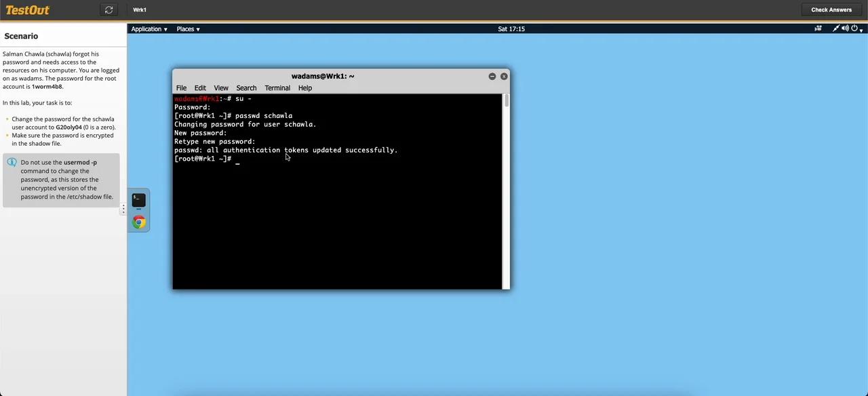The height and width of the screenshot is (396, 868).
Task: Click the refresh lab icon
Action: pos(108,9)
